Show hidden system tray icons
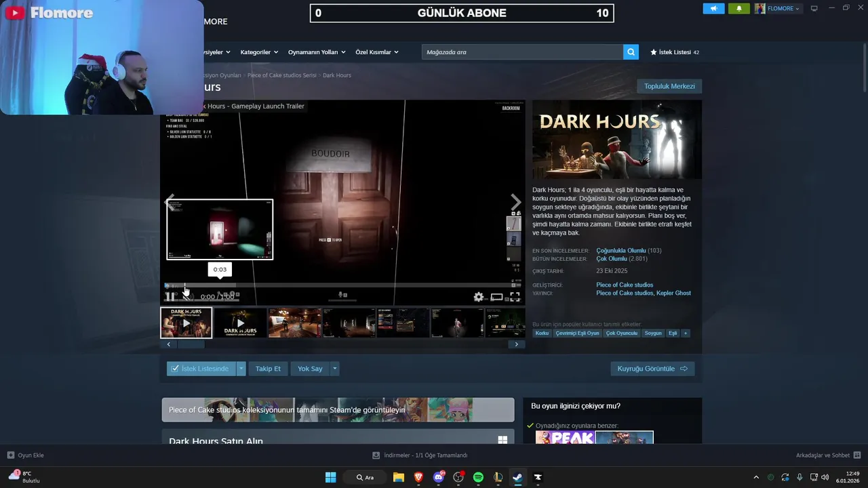Screen dimensions: 868x488 [756, 477]
